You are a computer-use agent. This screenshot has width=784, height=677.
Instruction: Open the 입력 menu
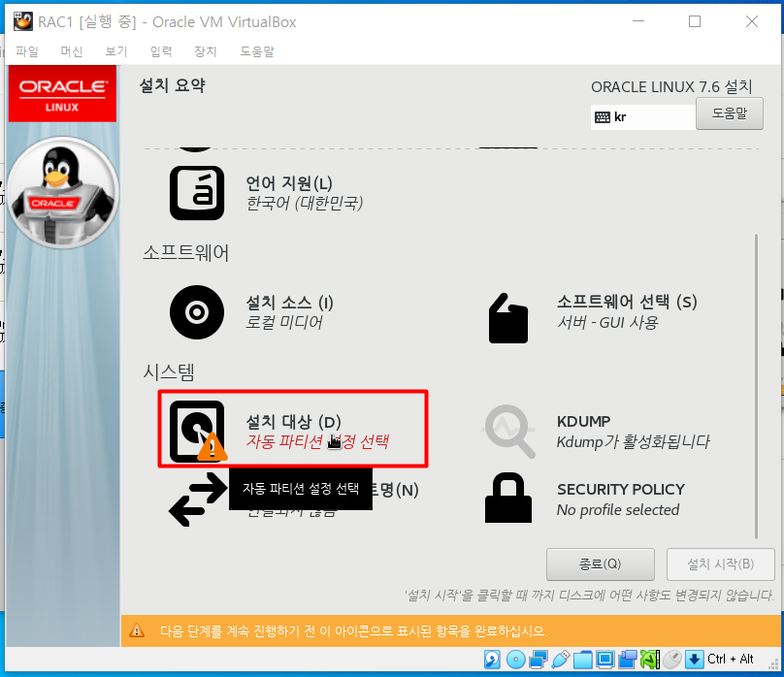[161, 51]
